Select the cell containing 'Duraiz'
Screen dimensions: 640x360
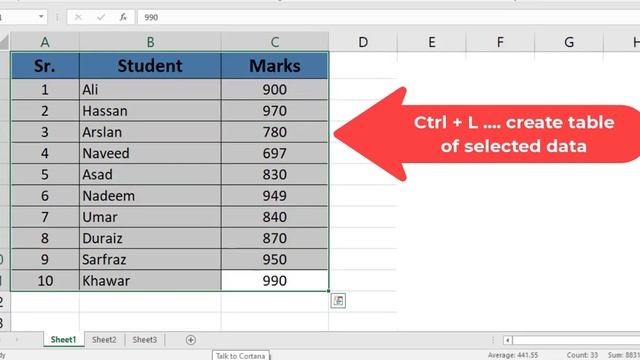(150, 238)
